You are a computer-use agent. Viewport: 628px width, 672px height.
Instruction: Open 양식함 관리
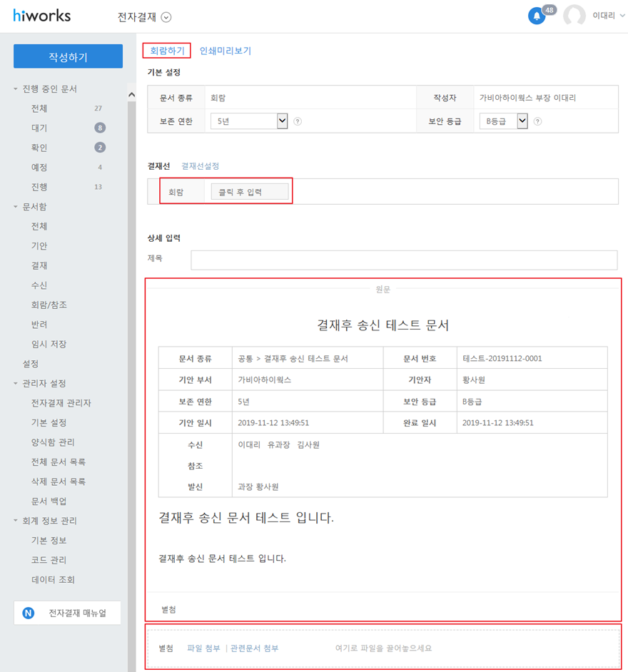coord(53,442)
